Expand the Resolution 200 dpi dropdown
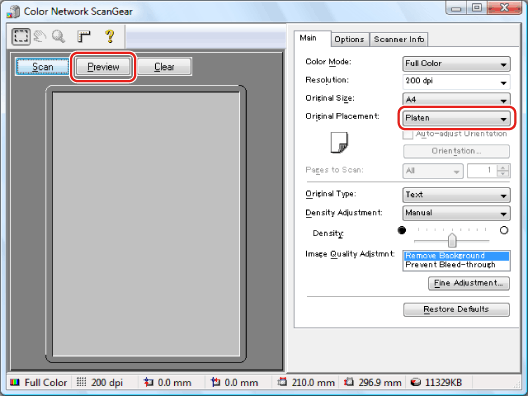528x396 pixels. (456, 81)
